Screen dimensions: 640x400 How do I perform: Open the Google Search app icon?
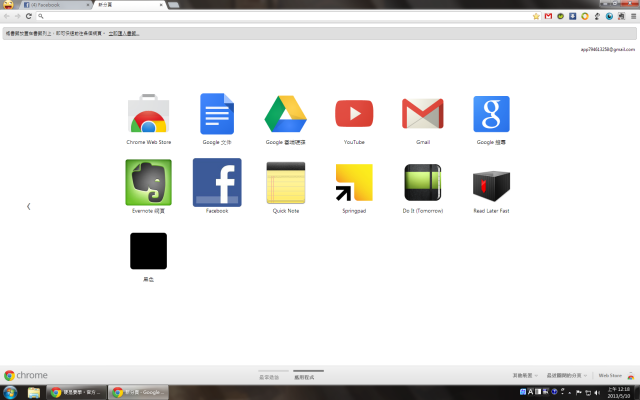(491, 114)
